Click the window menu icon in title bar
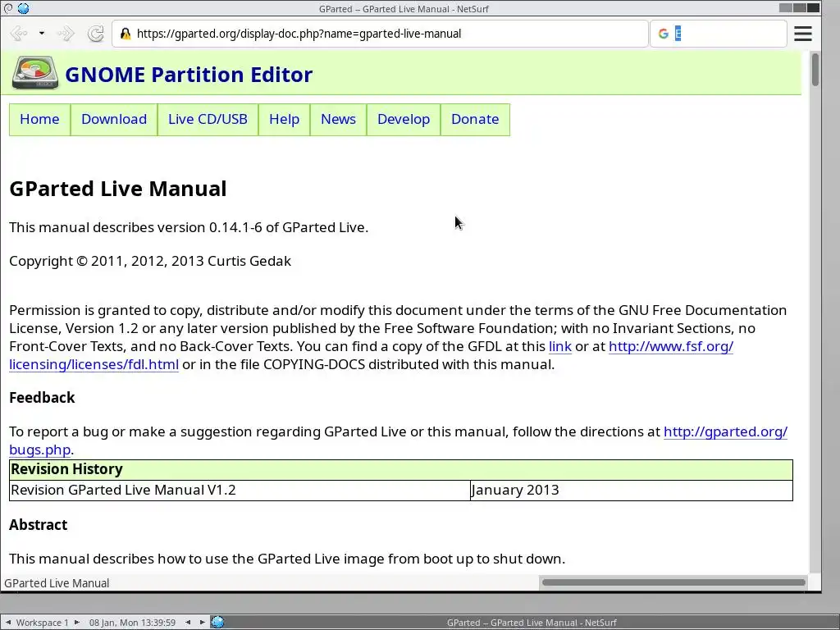 (8, 8)
